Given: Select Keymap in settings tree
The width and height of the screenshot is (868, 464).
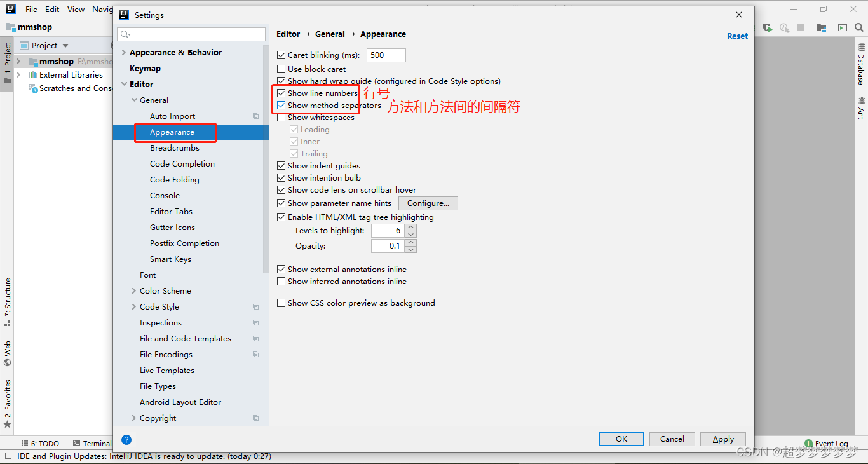Looking at the screenshot, I should pos(145,68).
